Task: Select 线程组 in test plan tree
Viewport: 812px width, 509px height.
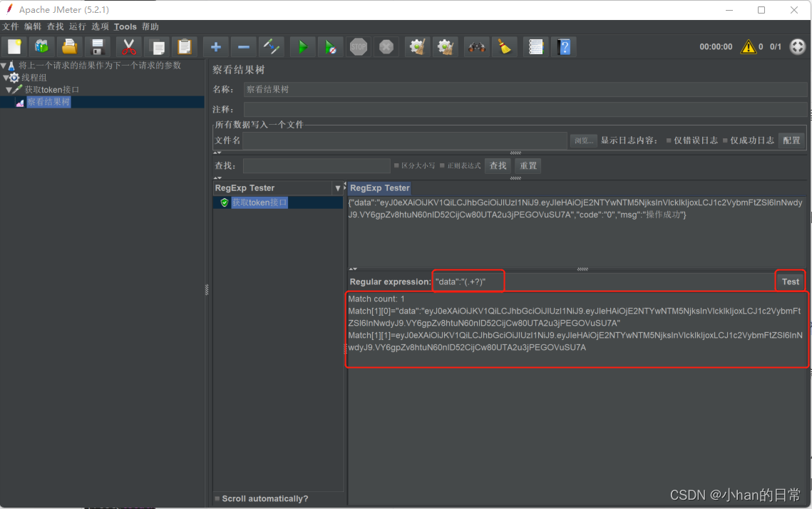Action: pyautogui.click(x=34, y=78)
